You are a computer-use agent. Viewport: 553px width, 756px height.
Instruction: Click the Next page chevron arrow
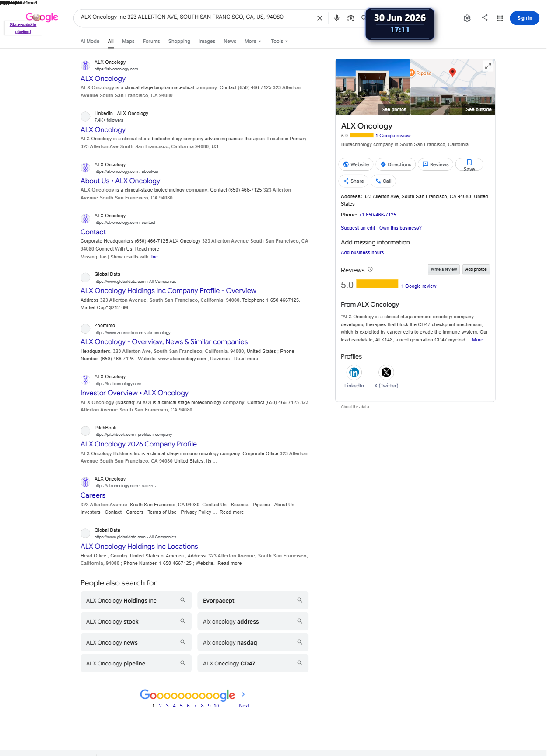click(243, 694)
